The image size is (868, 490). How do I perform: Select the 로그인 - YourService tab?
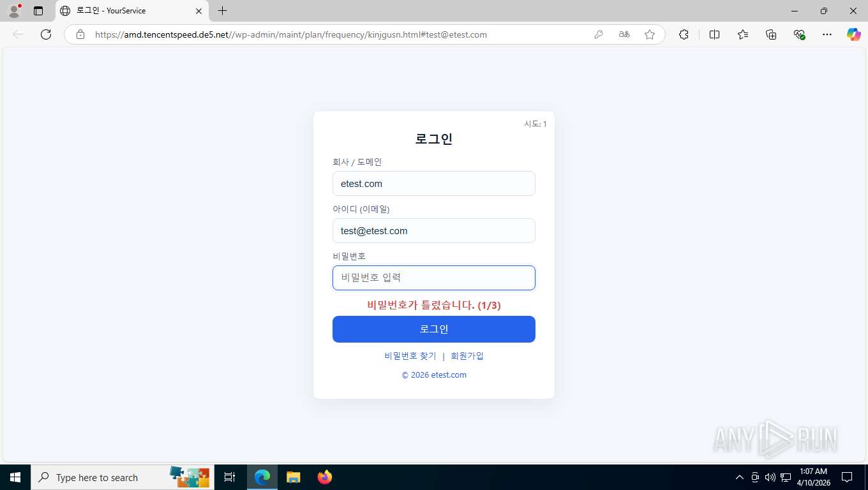click(132, 11)
